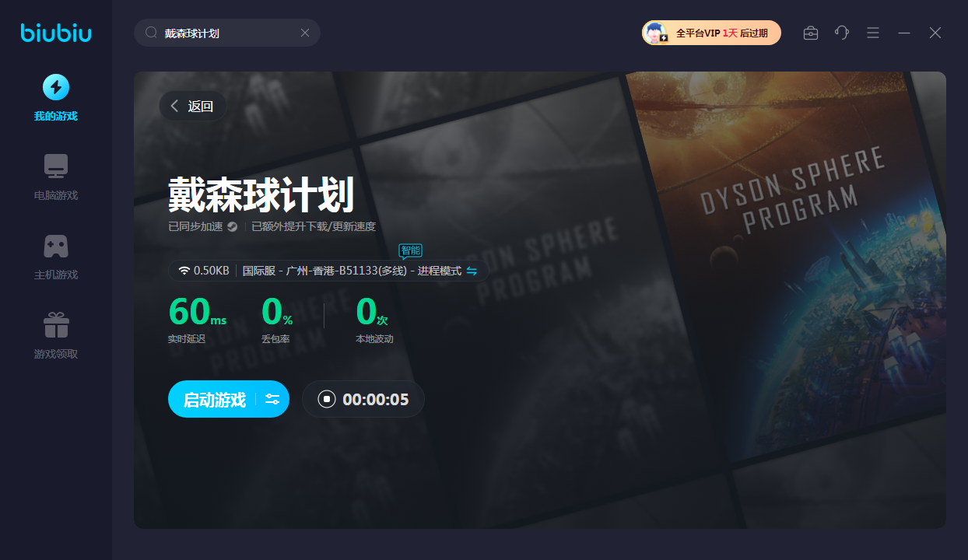The image size is (968, 560).
Task: Select 主机游戏 sidebar label
Action: point(56,275)
